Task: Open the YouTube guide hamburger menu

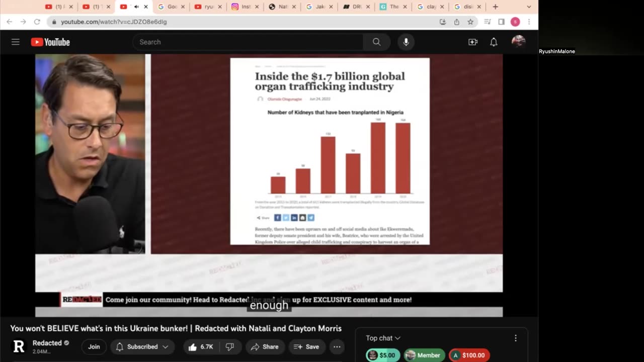Action: tap(16, 42)
